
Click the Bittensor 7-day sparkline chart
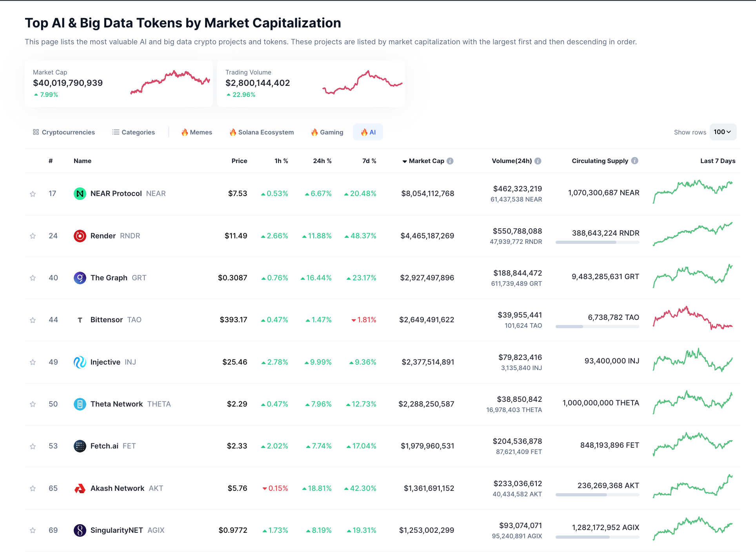(x=692, y=318)
